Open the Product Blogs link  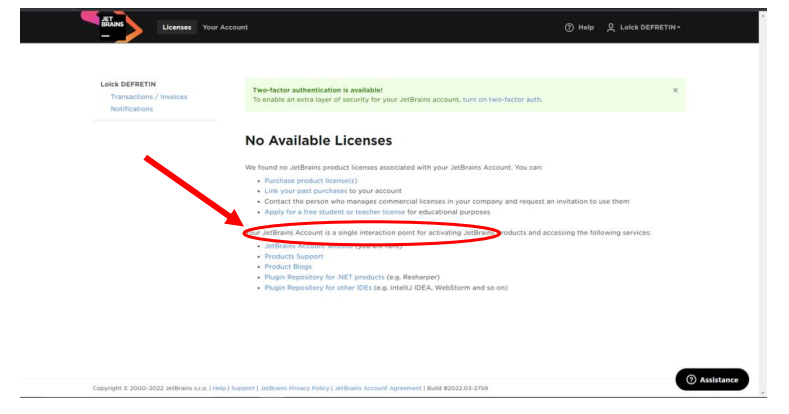pos(288,266)
